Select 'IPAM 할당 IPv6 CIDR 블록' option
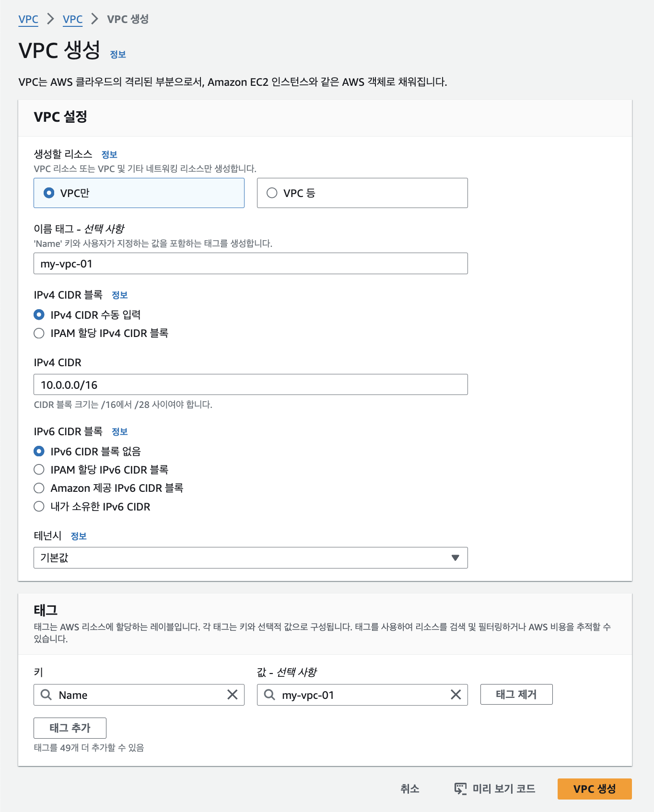 (x=39, y=470)
